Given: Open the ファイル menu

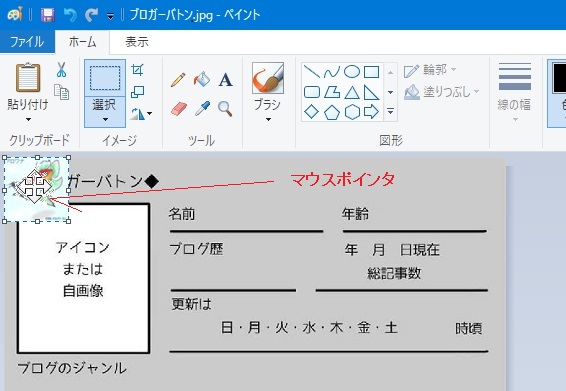Looking at the screenshot, I should pyautogui.click(x=27, y=42).
